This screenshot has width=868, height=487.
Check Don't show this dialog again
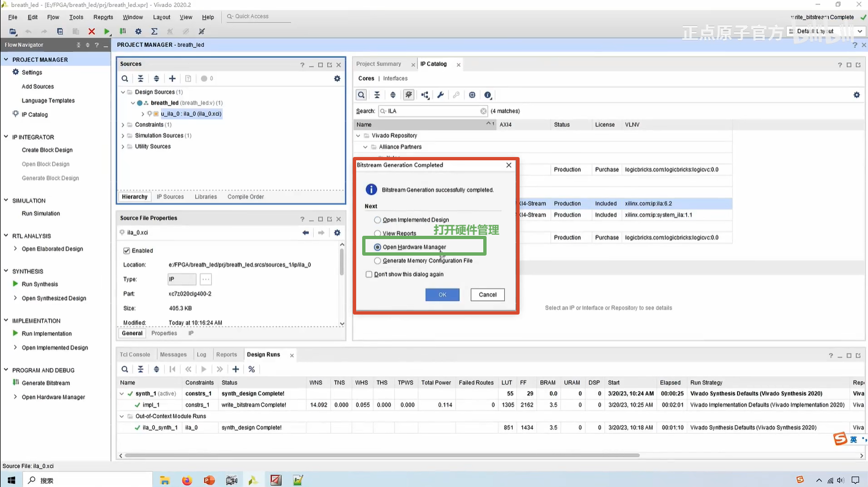click(x=369, y=274)
